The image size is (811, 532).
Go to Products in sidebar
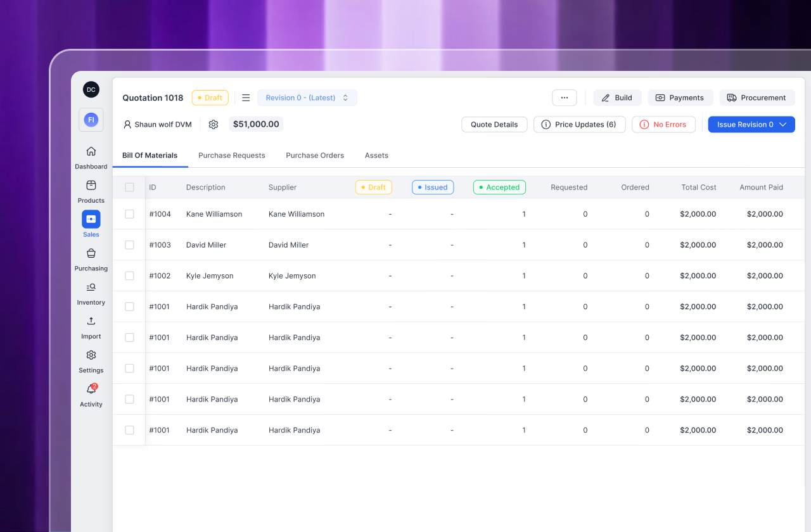pos(91,186)
